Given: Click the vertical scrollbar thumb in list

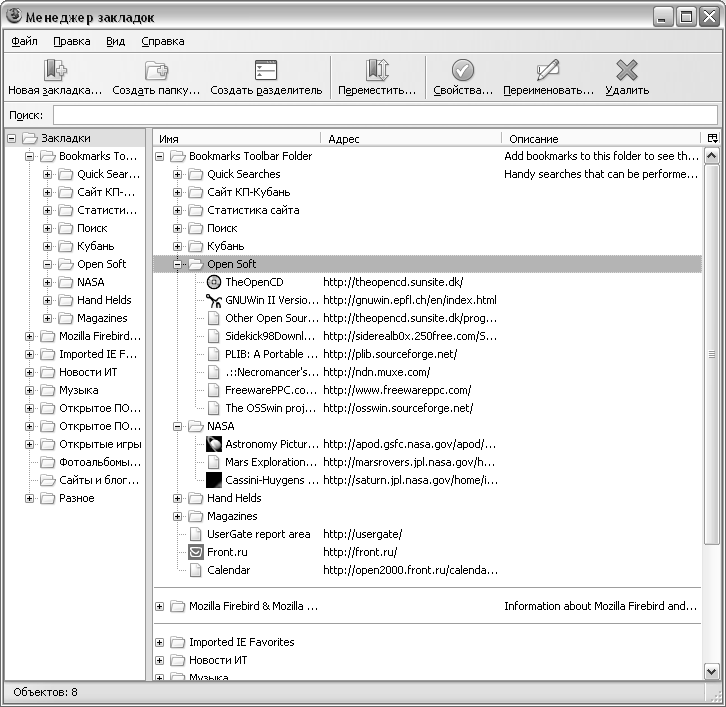Looking at the screenshot, I should [711, 354].
